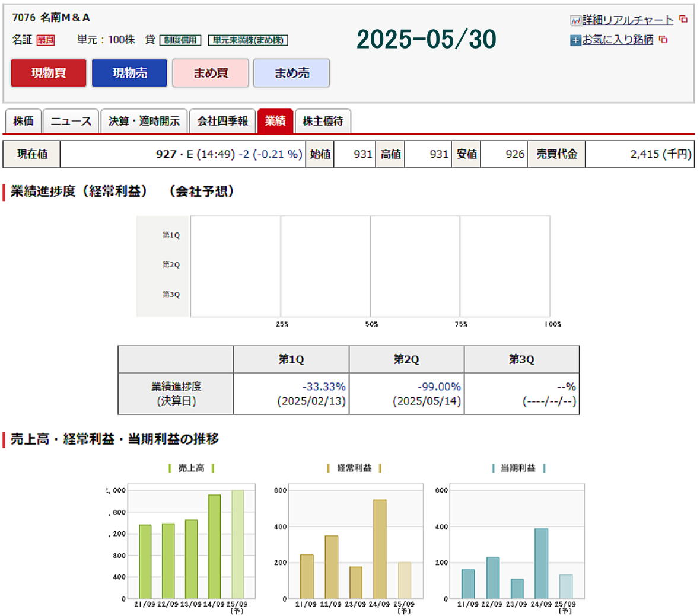Click the external window icon beside お気に入り銘柄
This screenshot has height=616, width=700.
[x=663, y=39]
